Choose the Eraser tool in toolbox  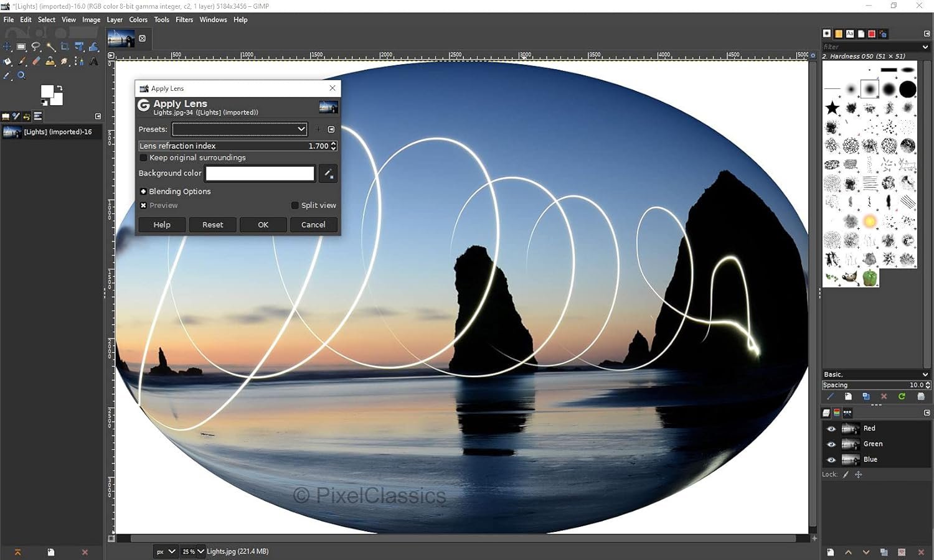point(36,61)
